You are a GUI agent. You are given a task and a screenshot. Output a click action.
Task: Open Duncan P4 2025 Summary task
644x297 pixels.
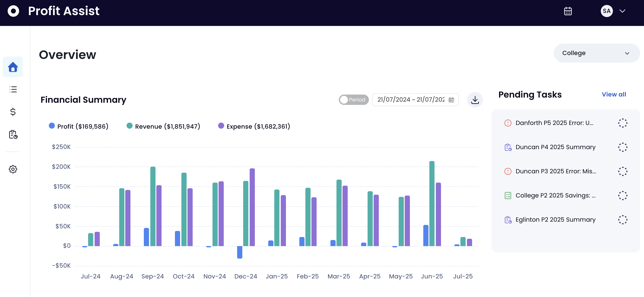tap(555, 147)
